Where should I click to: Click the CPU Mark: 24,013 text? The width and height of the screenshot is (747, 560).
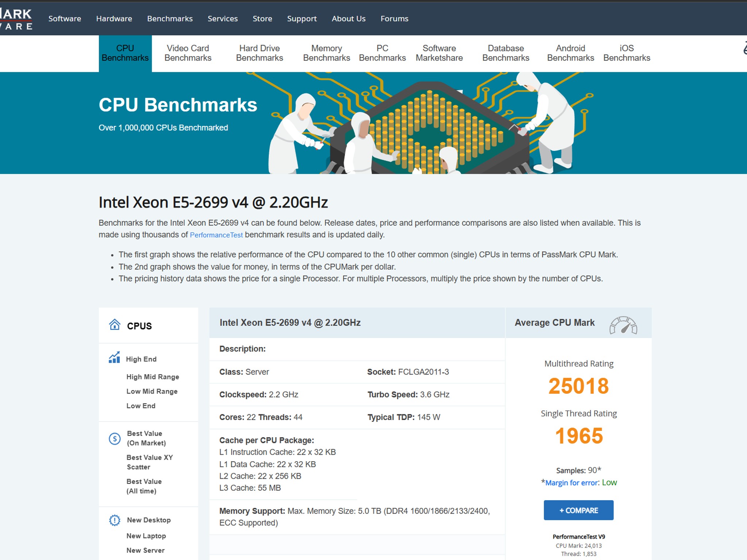(578, 546)
